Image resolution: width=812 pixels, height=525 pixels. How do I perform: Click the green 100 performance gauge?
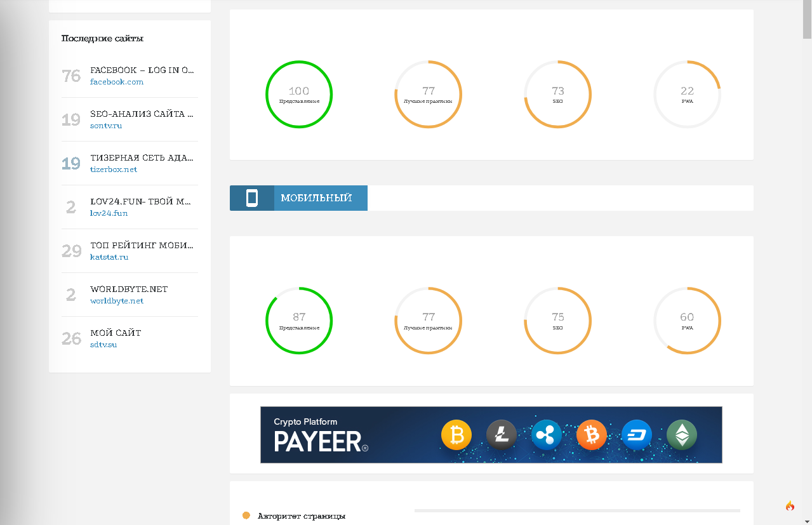pos(299,95)
